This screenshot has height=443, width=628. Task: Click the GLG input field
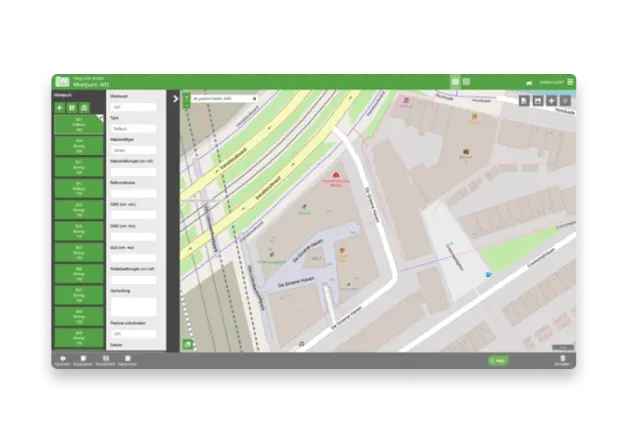tap(133, 258)
